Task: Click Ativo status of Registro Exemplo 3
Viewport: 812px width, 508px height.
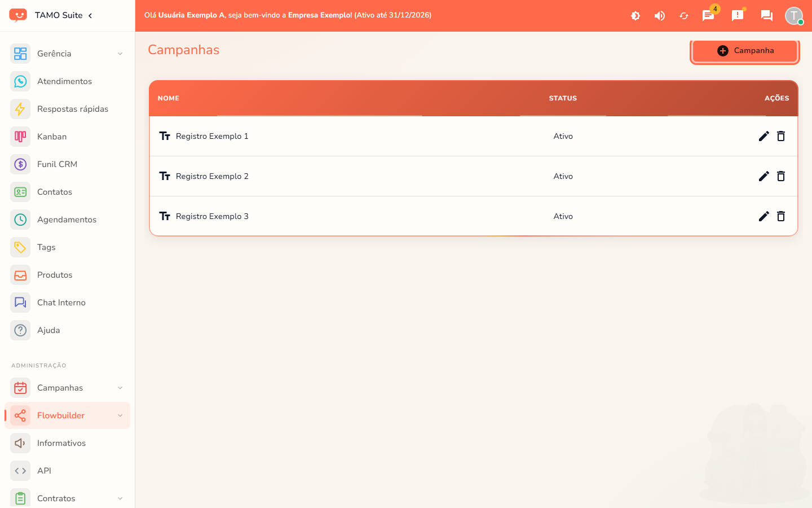Action: [x=563, y=216]
